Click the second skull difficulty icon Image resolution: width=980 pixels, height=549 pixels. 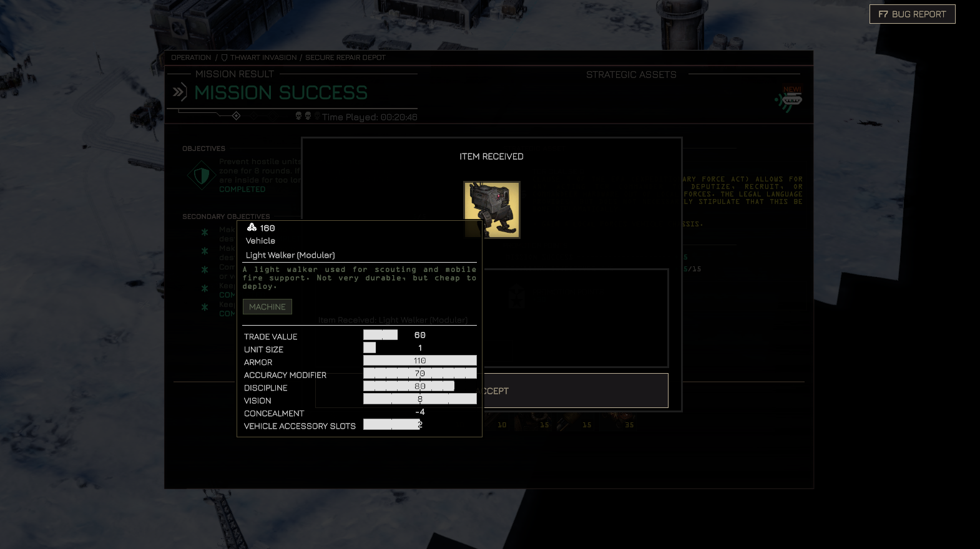[308, 116]
